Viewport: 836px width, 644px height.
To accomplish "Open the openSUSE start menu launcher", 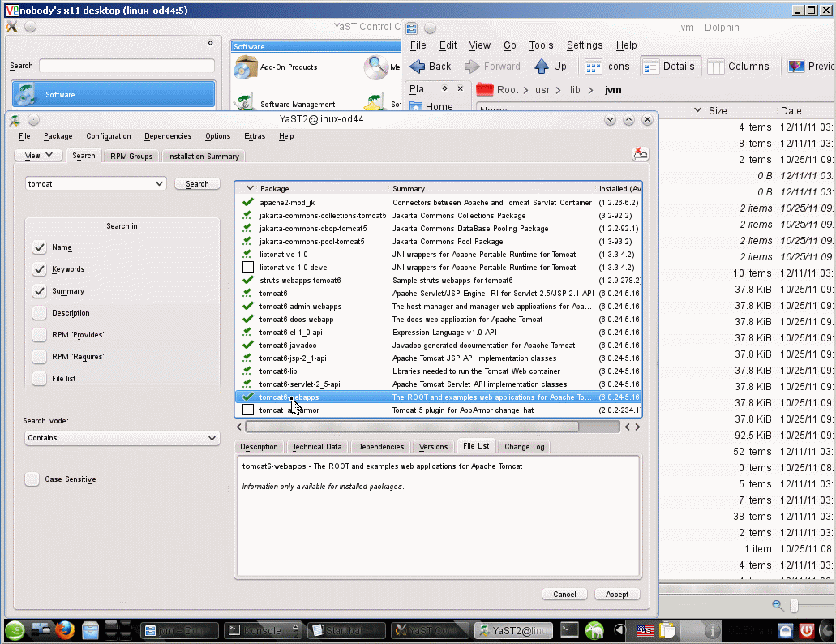I will [x=15, y=631].
